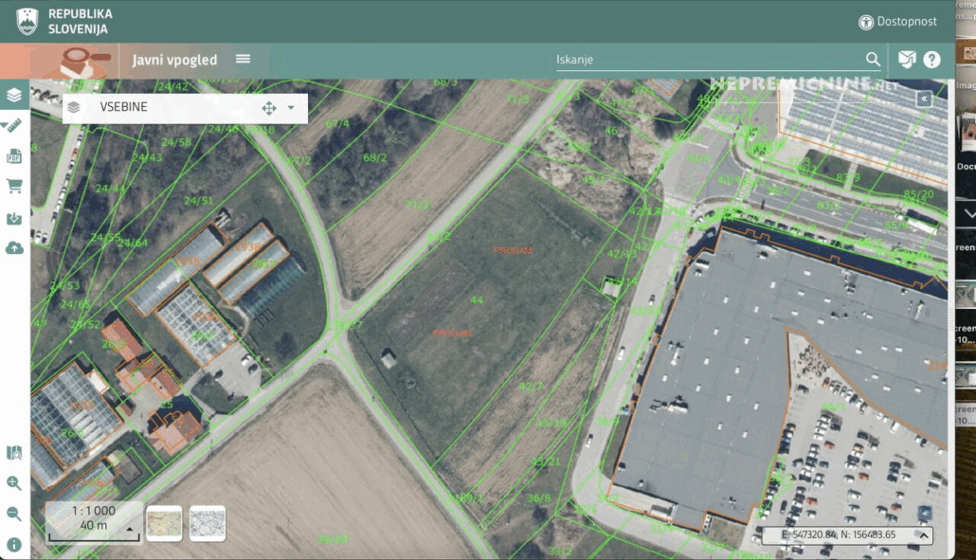Image resolution: width=976 pixels, height=560 pixels.
Task: Click parcel label 24/51
Action: tap(199, 201)
